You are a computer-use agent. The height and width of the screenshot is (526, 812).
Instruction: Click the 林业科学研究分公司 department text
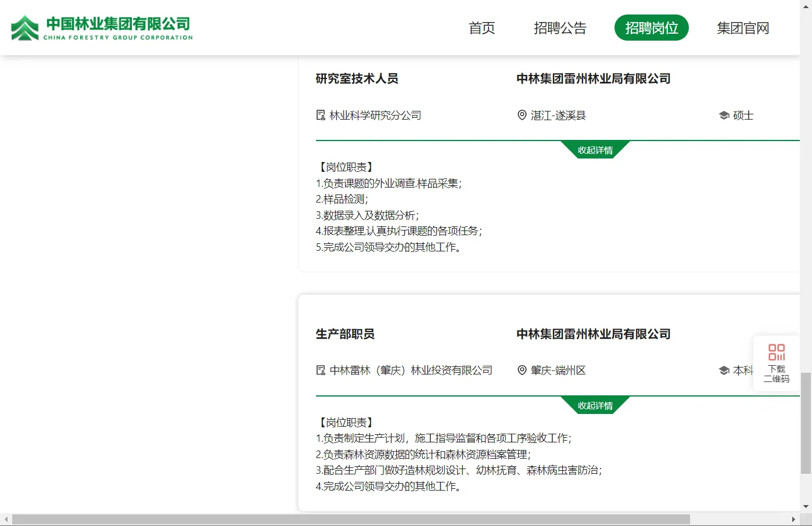point(375,115)
